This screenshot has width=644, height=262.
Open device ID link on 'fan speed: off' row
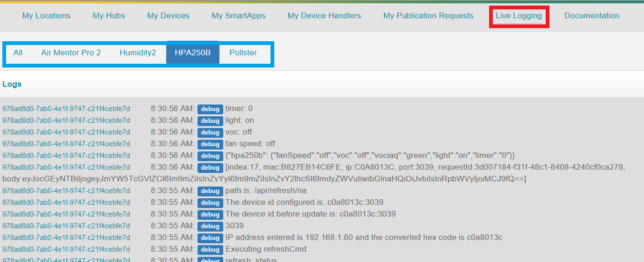click(x=66, y=144)
